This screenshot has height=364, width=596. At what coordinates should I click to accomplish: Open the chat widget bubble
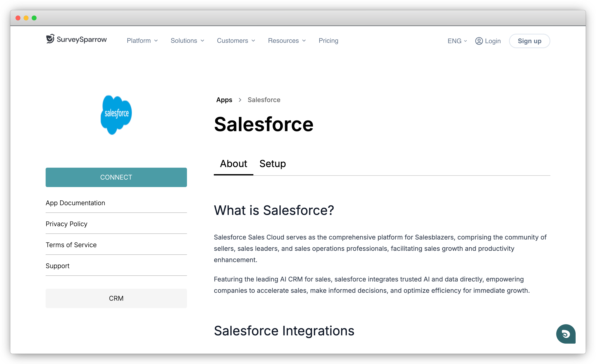[x=566, y=334]
